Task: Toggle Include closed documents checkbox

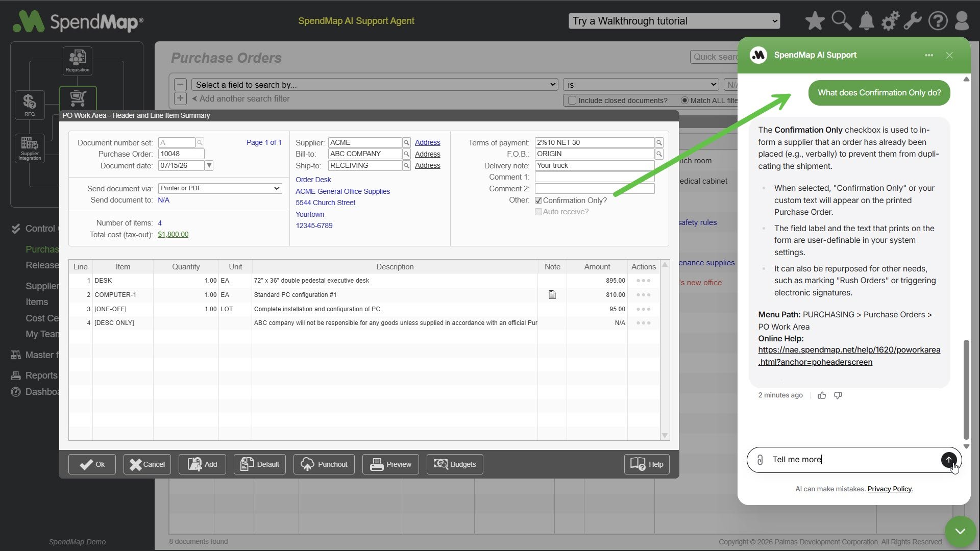Action: click(x=572, y=101)
